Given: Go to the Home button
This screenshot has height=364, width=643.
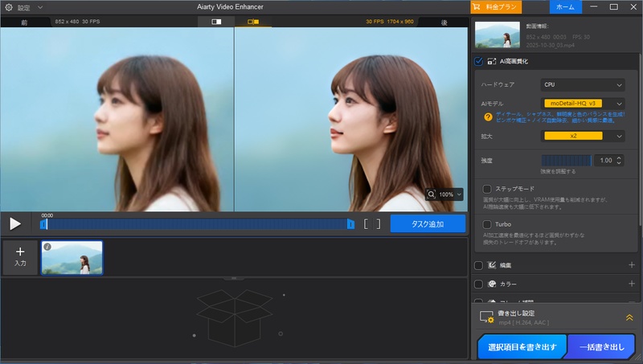Looking at the screenshot, I should (x=566, y=7).
